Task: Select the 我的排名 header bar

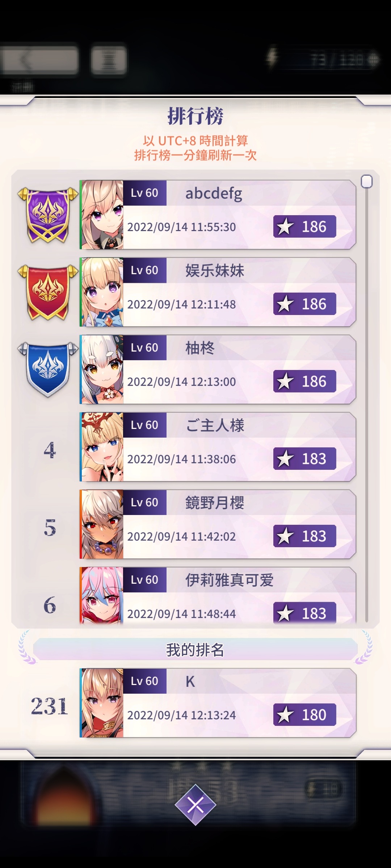Action: (x=195, y=650)
